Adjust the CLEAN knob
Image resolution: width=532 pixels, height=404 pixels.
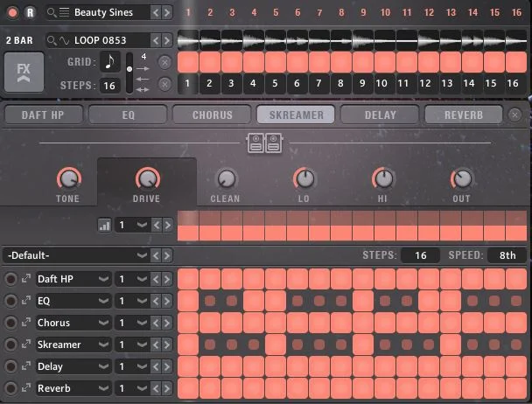click(x=227, y=178)
